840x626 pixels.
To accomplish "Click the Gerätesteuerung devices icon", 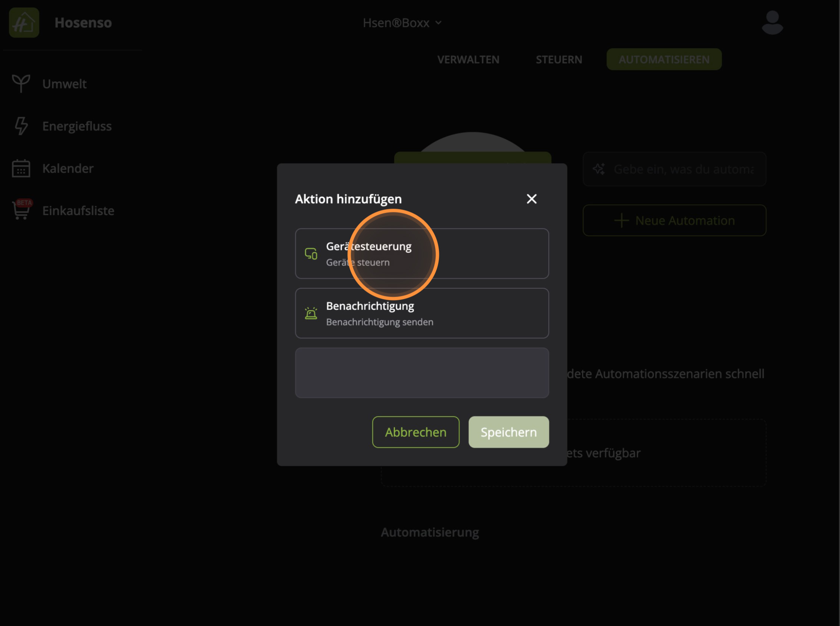I will click(311, 253).
